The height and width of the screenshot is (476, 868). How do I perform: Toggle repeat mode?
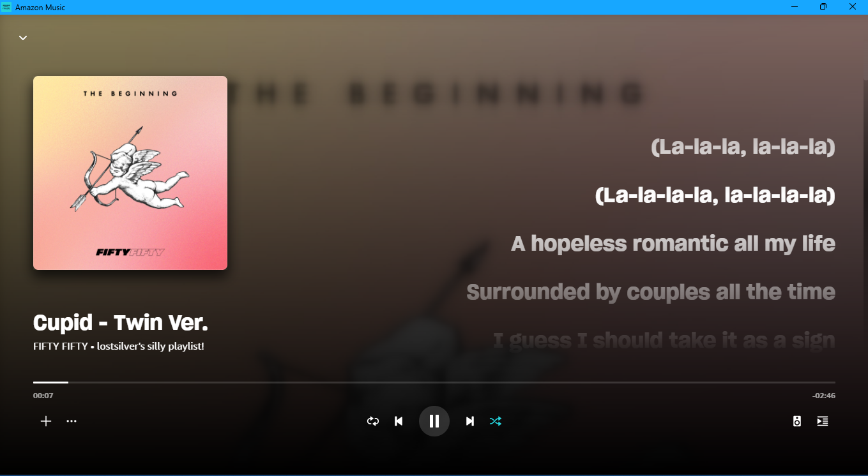pyautogui.click(x=373, y=421)
